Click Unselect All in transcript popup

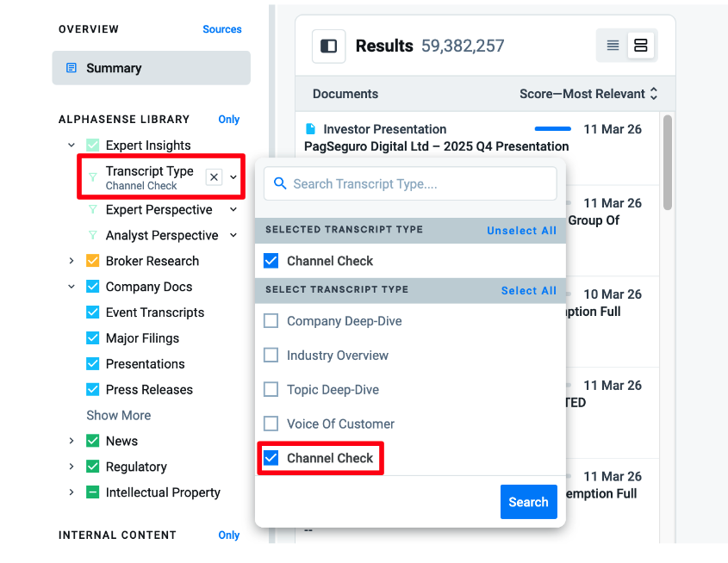[521, 231]
